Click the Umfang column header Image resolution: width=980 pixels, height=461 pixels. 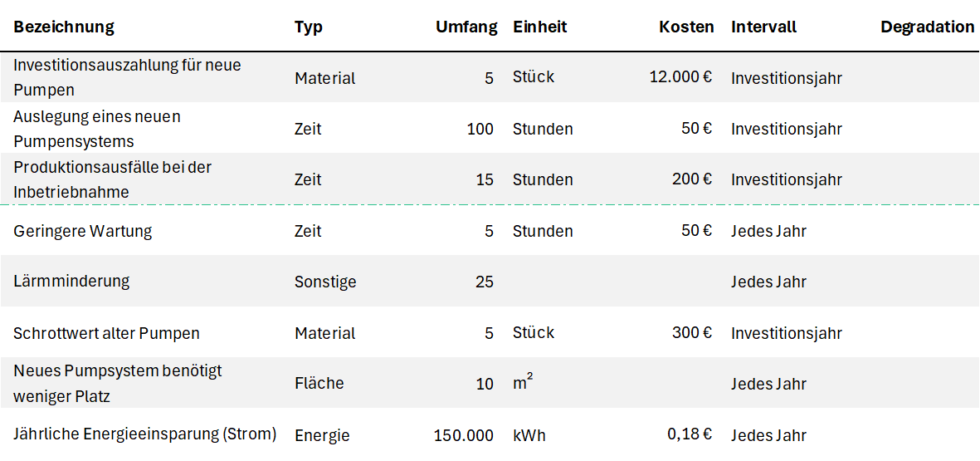[466, 27]
